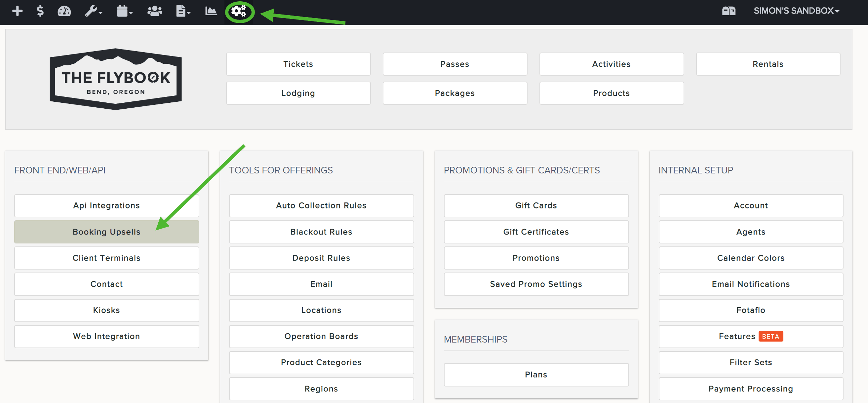
Task: Click The Flybook logo
Action: [x=116, y=79]
